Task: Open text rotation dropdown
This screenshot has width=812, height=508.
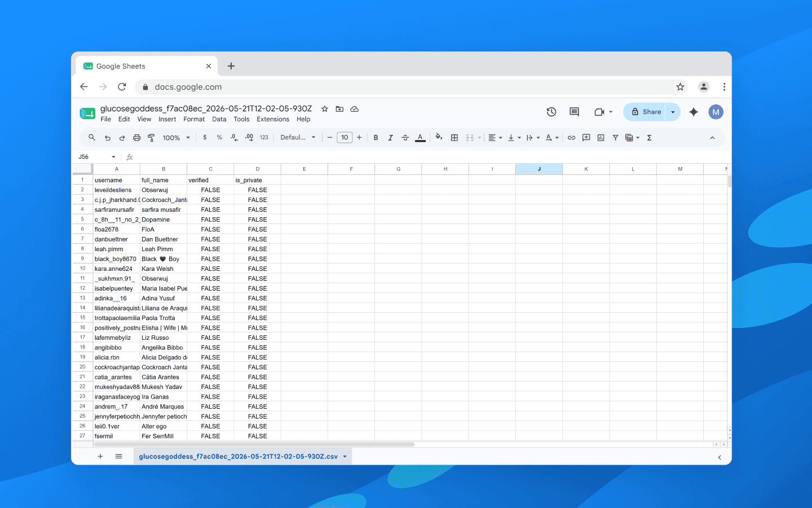Action: tap(552, 138)
